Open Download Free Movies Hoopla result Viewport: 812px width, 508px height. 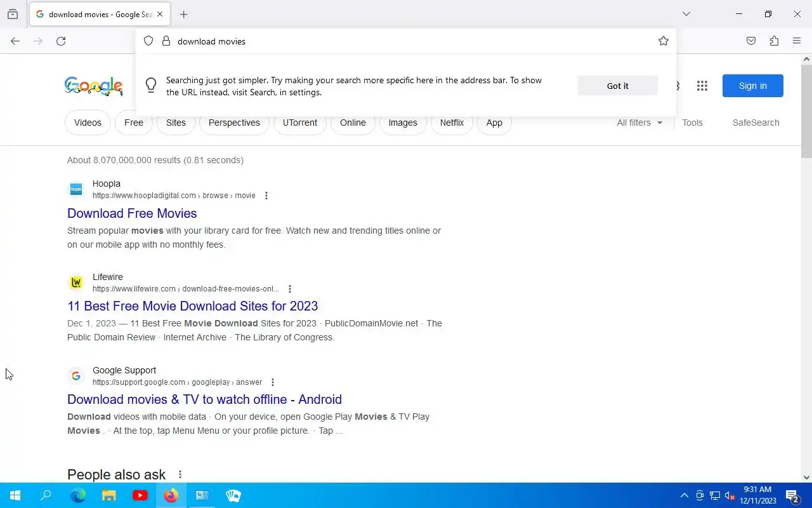pos(132,213)
